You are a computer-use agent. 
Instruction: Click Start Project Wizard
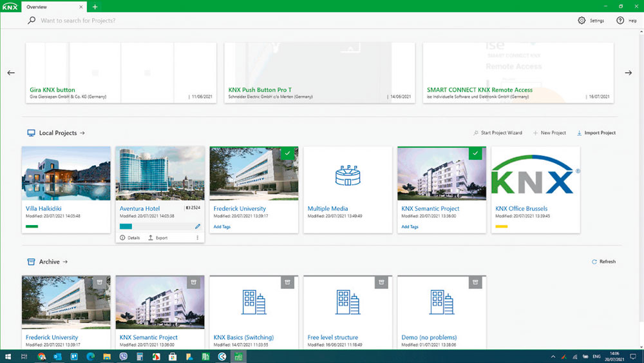(x=498, y=133)
